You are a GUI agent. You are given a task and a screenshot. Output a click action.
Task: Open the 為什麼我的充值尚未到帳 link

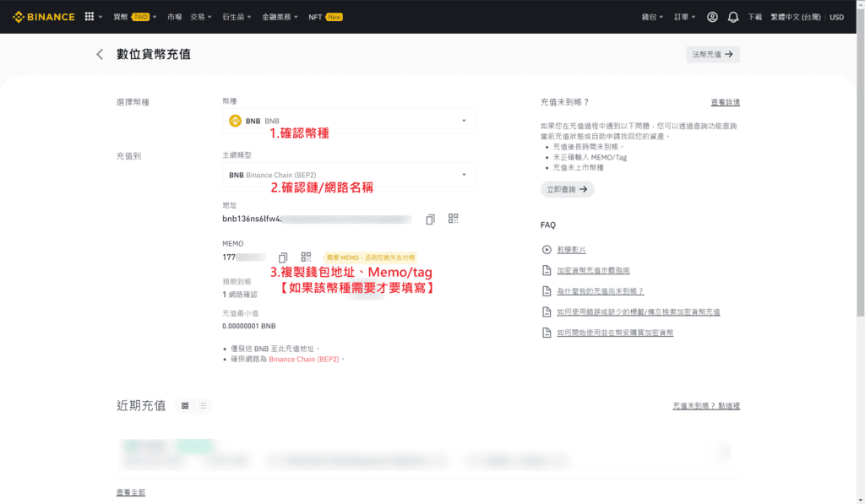(601, 291)
